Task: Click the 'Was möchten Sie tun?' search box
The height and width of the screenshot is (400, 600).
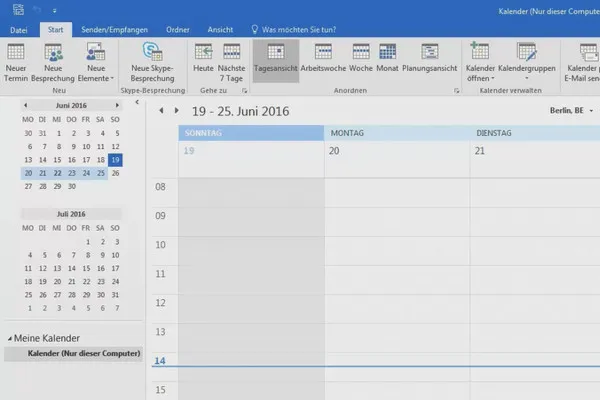Action: pos(294,30)
